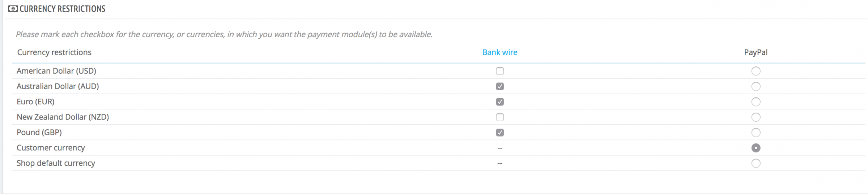Uncheck Bank wire for Pound (GBP)
Image resolution: width=868 pixels, height=194 pixels.
(x=500, y=133)
